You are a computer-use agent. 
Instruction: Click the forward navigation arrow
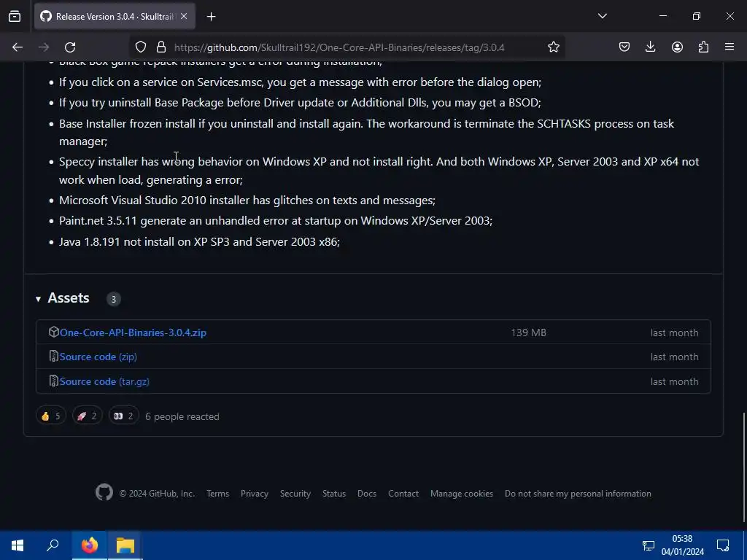[x=44, y=47]
